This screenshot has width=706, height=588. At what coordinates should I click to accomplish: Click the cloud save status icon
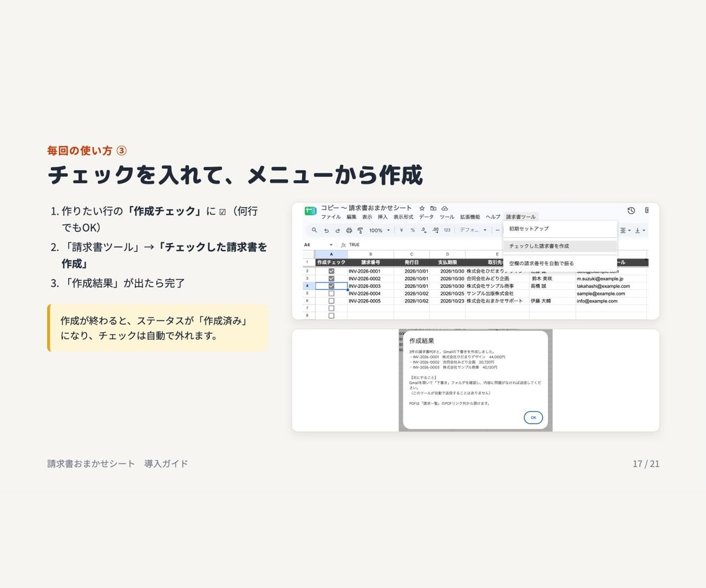[x=444, y=208]
